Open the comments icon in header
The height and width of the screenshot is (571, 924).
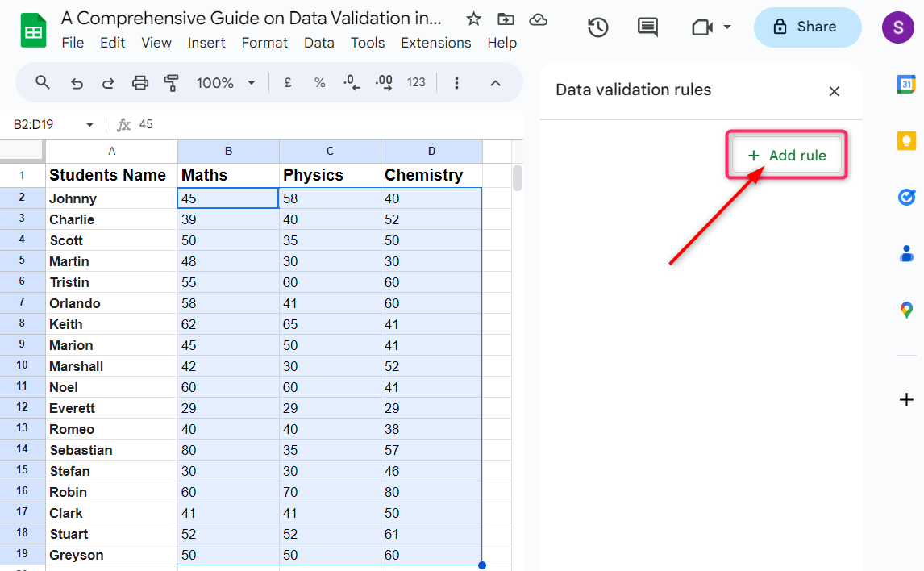point(647,27)
